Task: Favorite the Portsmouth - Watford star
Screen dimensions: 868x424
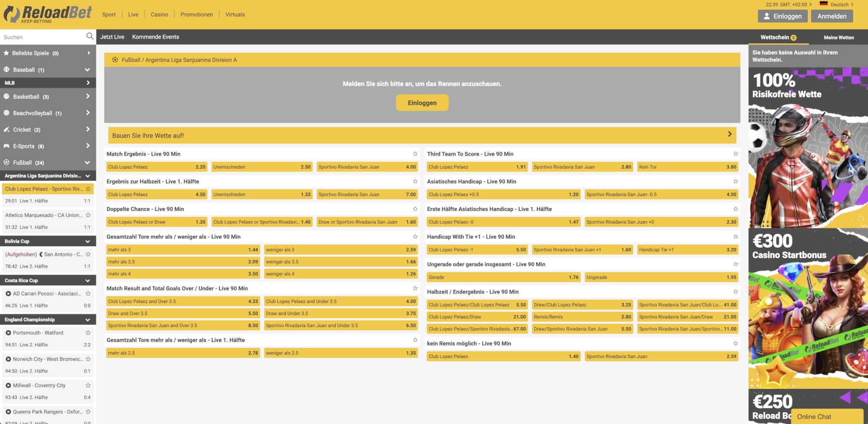Action: pos(88,333)
